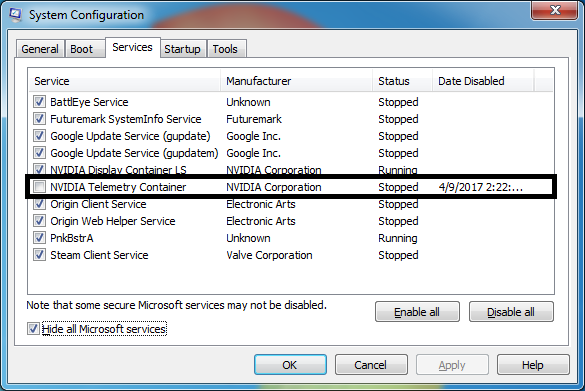The height and width of the screenshot is (391, 585).
Task: Uncheck the BattlEye Service checkbox
Action: tap(39, 102)
